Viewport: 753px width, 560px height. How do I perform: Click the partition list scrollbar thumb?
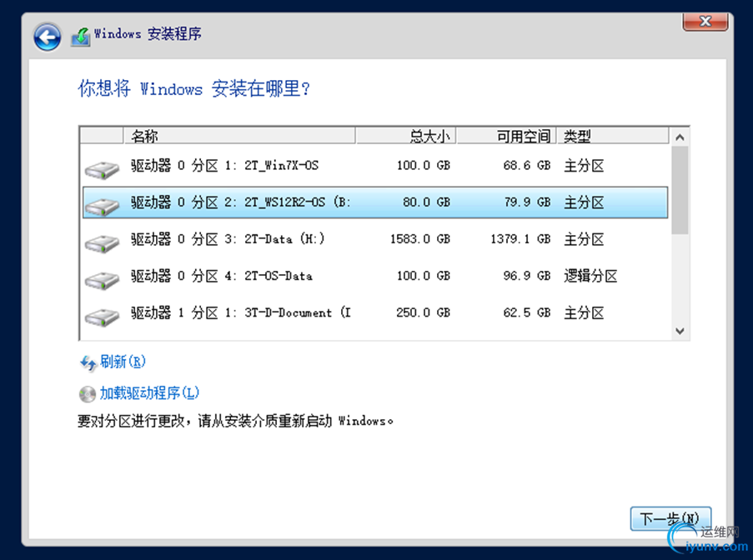pyautogui.click(x=680, y=191)
